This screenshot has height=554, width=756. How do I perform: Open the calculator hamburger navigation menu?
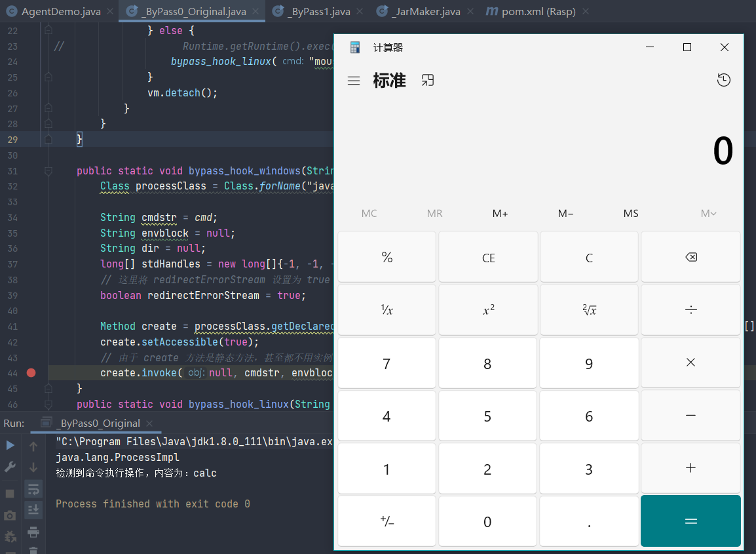[354, 81]
